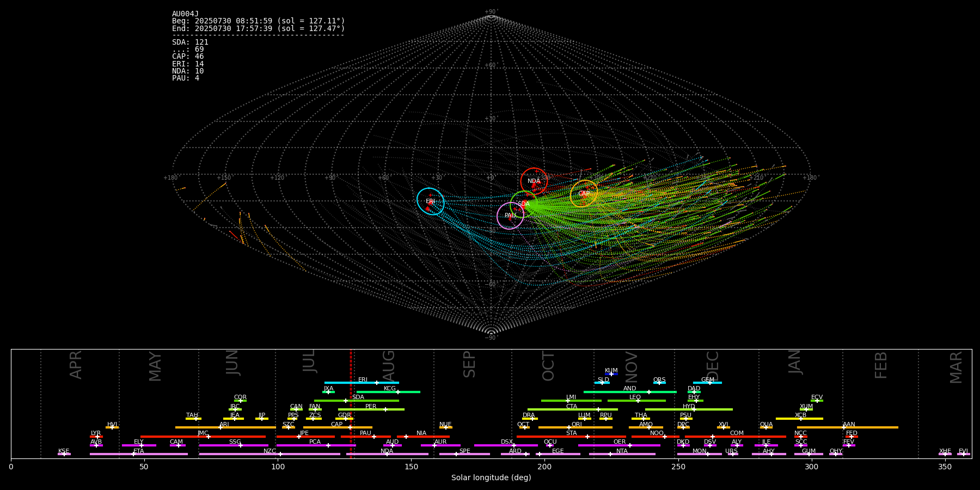Click the XHE shower label in the timeline
Screen dimensions: 980x490
(x=945, y=451)
